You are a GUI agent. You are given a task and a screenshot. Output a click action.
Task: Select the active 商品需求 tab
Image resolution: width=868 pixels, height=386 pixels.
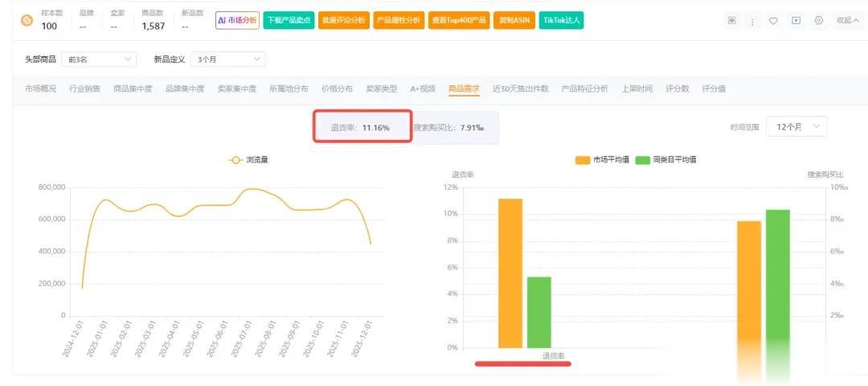point(464,88)
